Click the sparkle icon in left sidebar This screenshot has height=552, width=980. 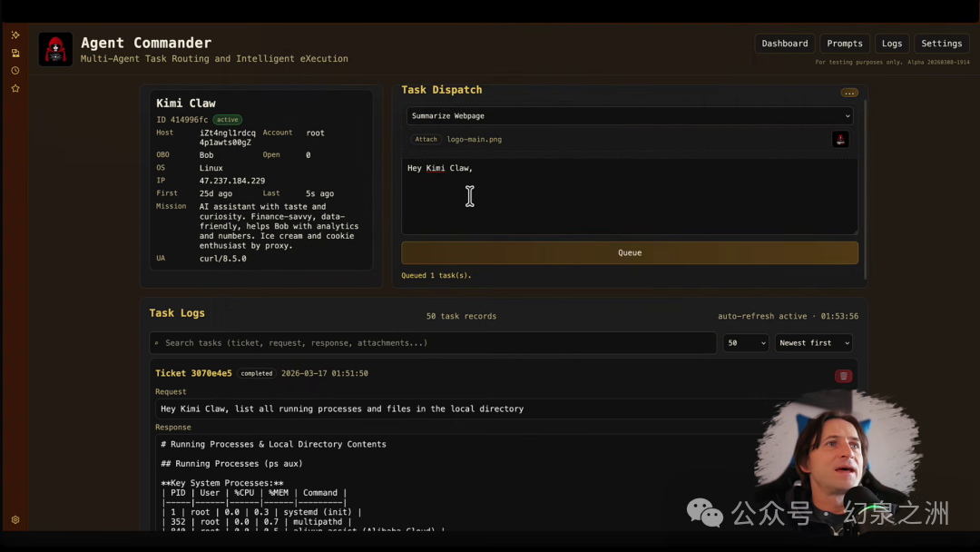click(x=15, y=35)
